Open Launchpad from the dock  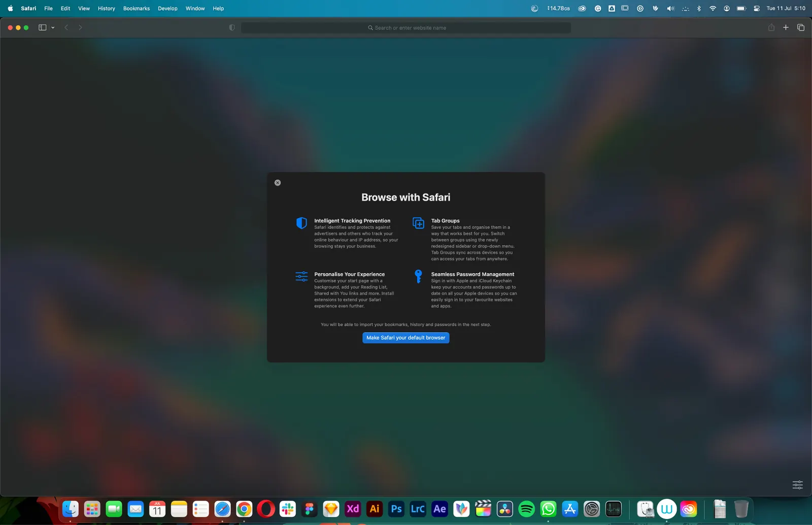[92, 509]
